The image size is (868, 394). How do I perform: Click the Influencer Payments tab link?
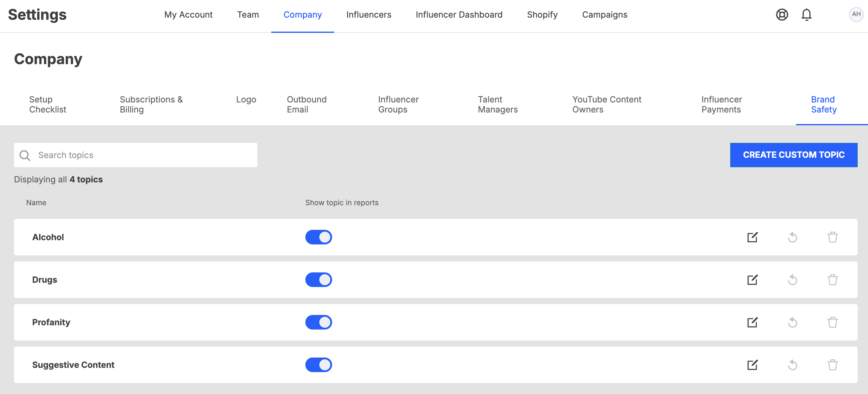click(x=720, y=105)
